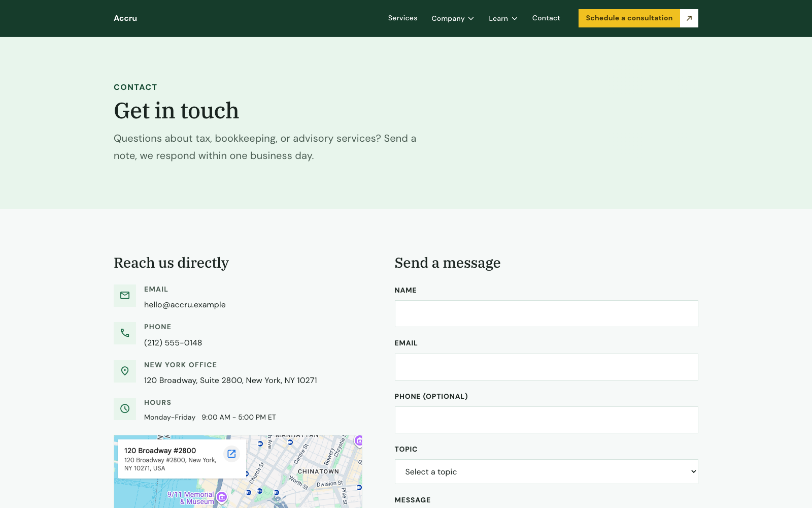Go to the Services page
This screenshot has width=812, height=508.
[x=402, y=18]
